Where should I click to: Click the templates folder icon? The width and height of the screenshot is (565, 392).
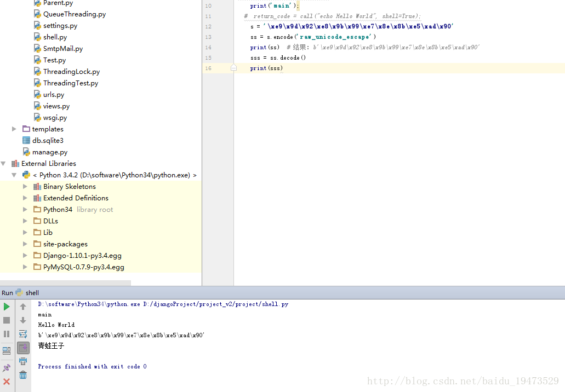(x=26, y=129)
